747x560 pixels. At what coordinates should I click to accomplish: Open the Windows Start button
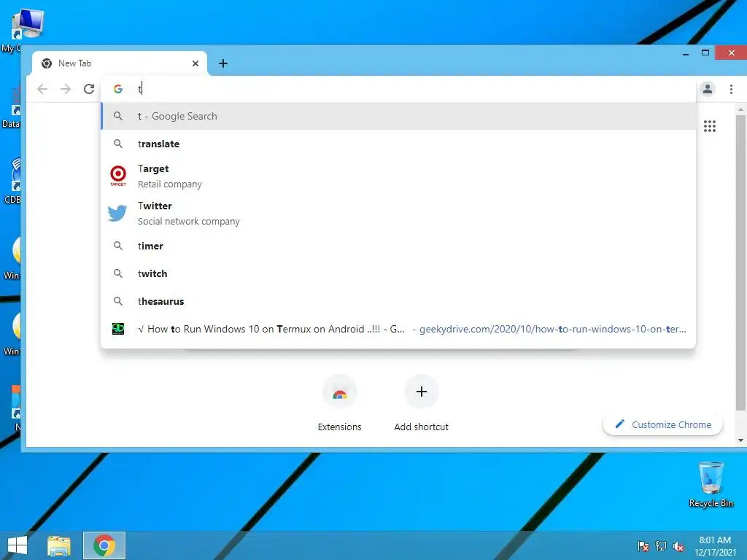click(x=18, y=545)
